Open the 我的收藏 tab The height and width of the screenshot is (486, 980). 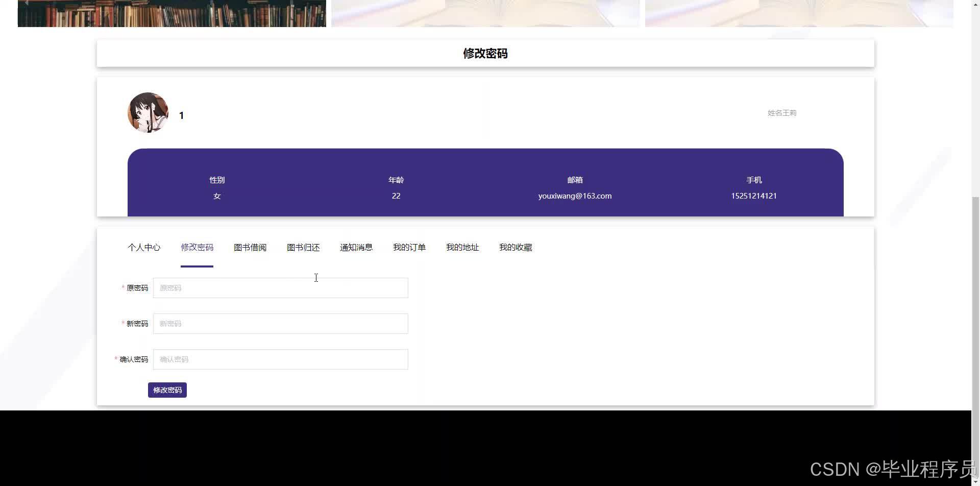pyautogui.click(x=516, y=248)
